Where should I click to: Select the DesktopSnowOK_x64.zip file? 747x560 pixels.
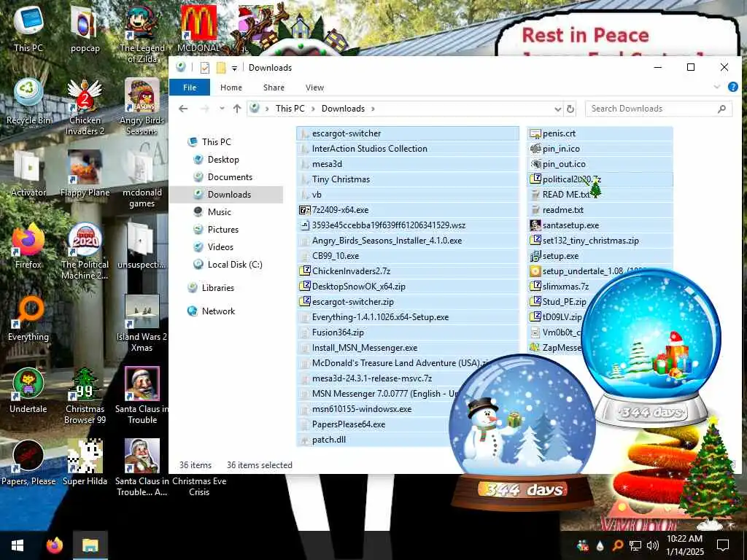(x=408, y=286)
